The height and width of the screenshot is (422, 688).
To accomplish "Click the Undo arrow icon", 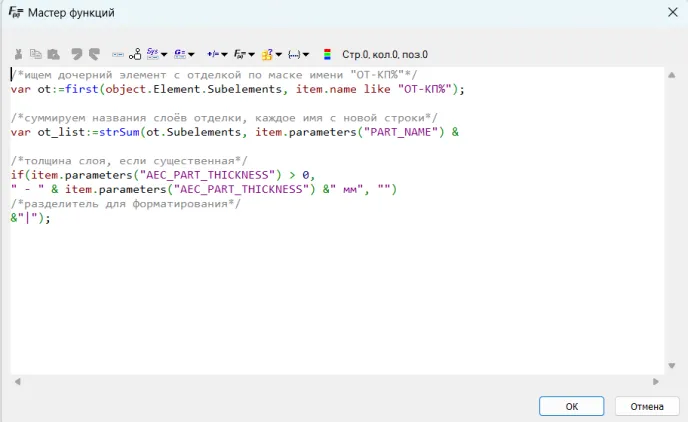I will tap(76, 54).
